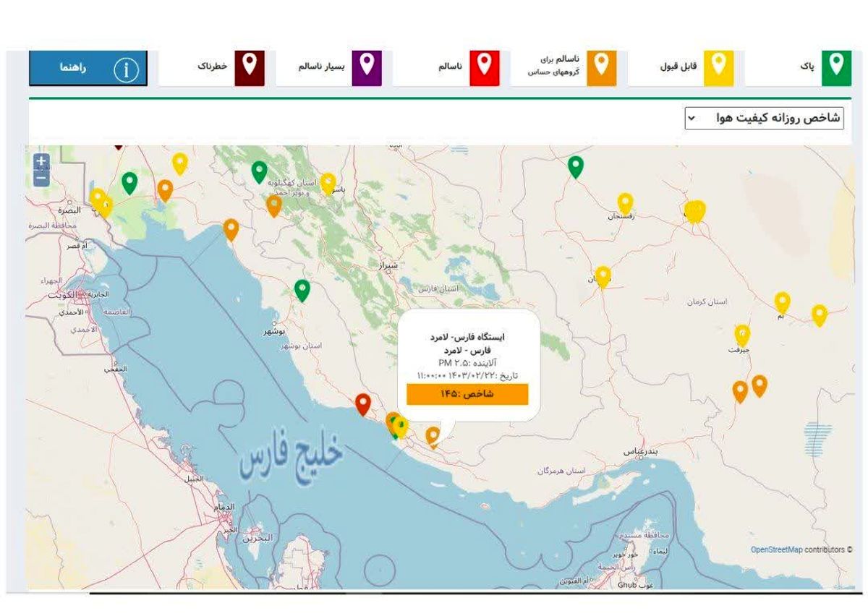Click the بندرعباس city label on map

pyautogui.click(x=642, y=451)
